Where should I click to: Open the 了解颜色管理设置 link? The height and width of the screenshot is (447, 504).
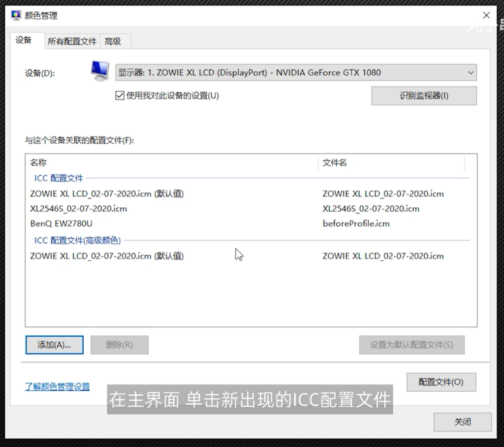coord(58,387)
